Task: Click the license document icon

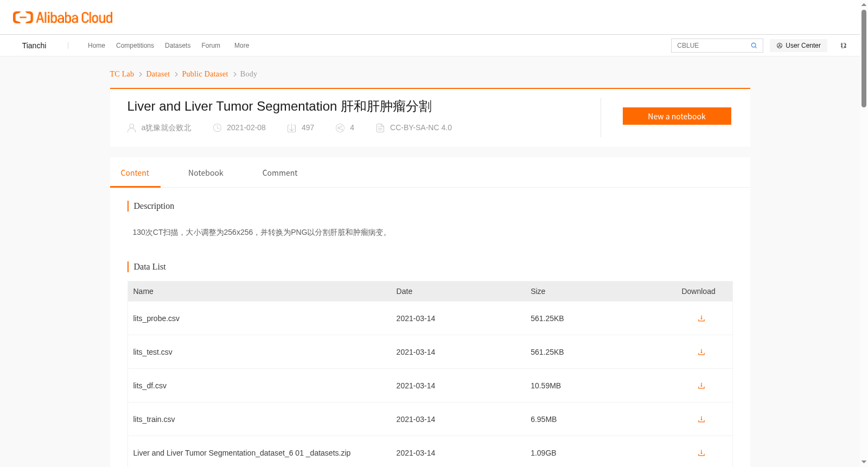Action: [x=380, y=128]
